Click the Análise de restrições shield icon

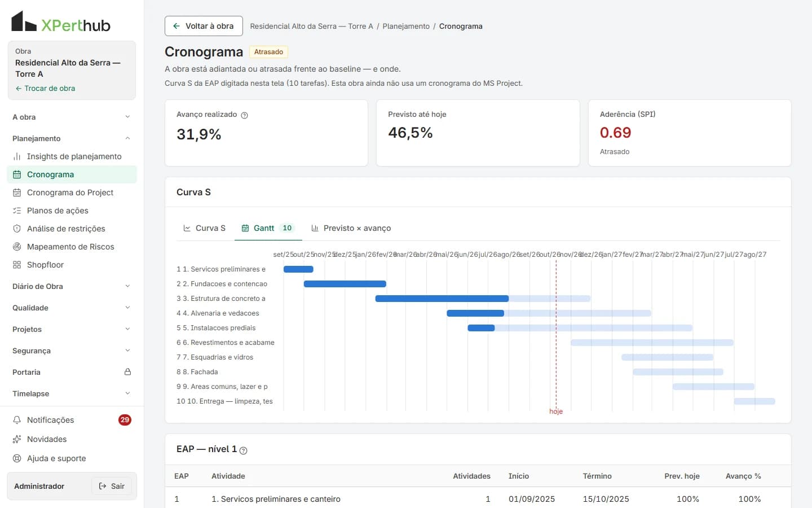click(17, 229)
